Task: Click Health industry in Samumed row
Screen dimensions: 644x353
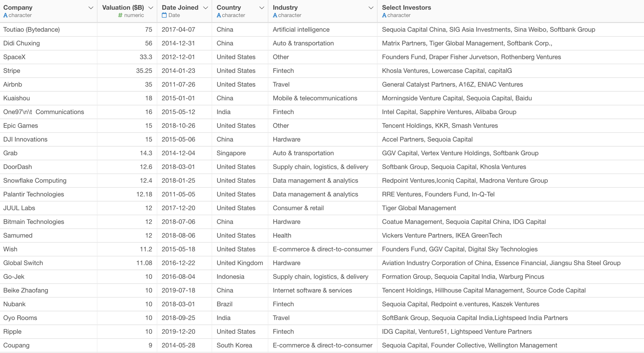Action: pos(282,236)
